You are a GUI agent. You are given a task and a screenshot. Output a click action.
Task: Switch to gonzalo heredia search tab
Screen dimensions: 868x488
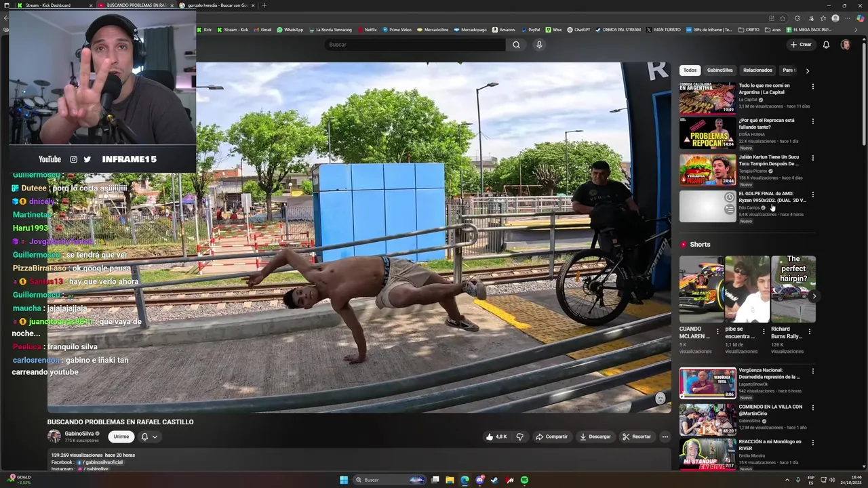pyautogui.click(x=217, y=5)
